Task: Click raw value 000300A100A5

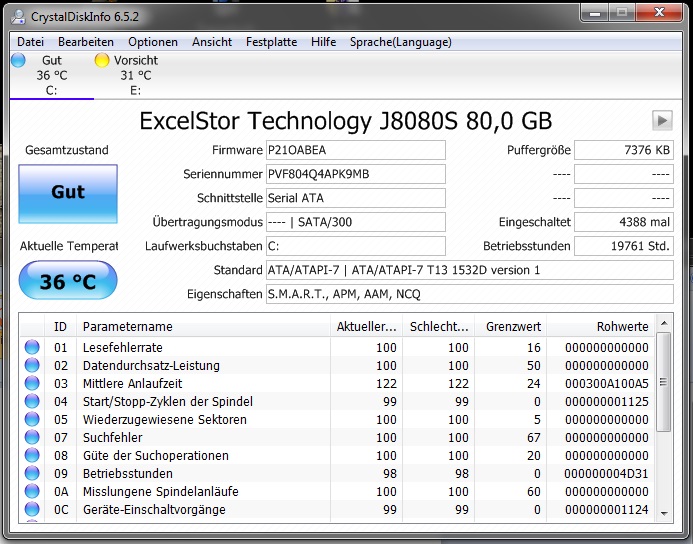Action: pos(606,383)
